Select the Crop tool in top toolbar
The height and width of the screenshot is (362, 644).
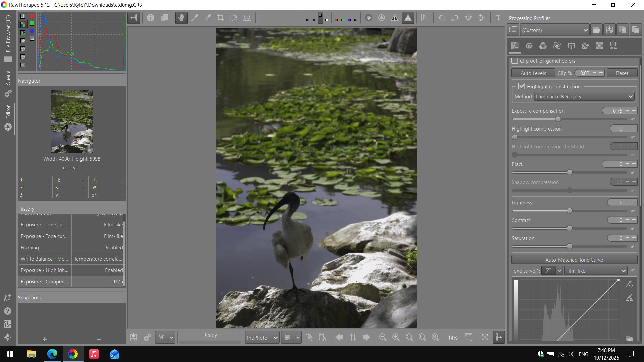tap(221, 18)
